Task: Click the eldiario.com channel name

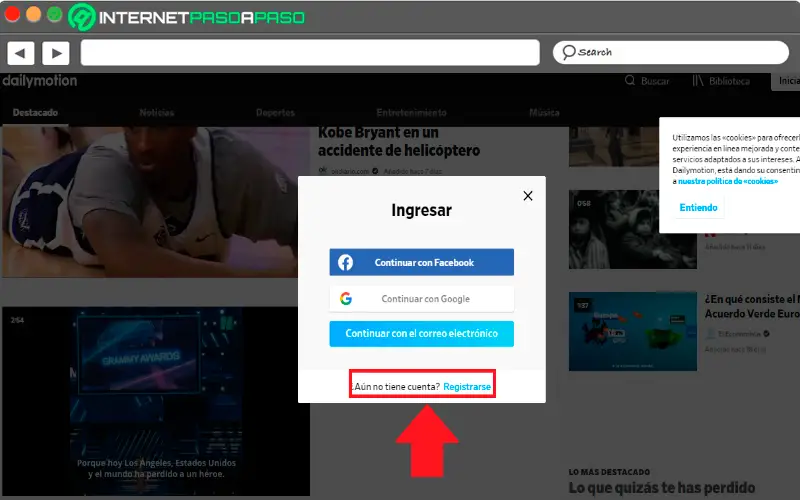Action: 350,171
